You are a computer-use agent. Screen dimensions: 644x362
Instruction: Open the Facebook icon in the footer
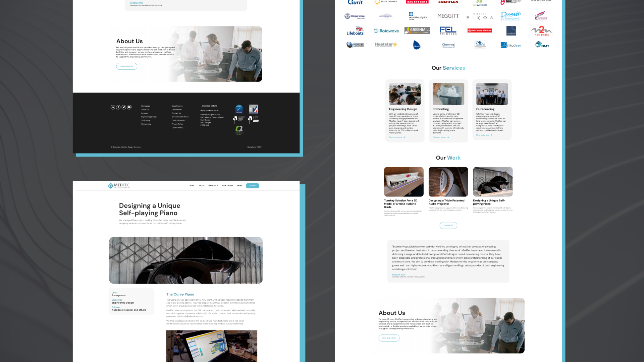[118, 107]
